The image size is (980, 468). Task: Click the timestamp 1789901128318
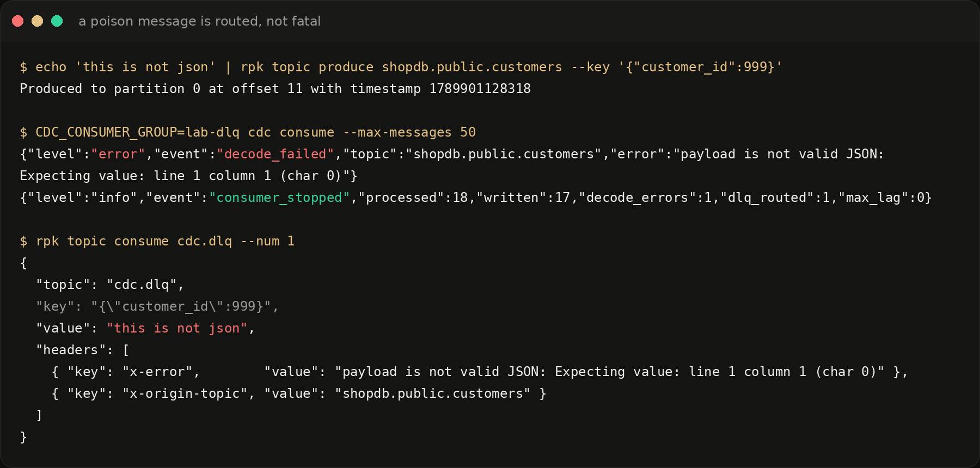click(480, 89)
